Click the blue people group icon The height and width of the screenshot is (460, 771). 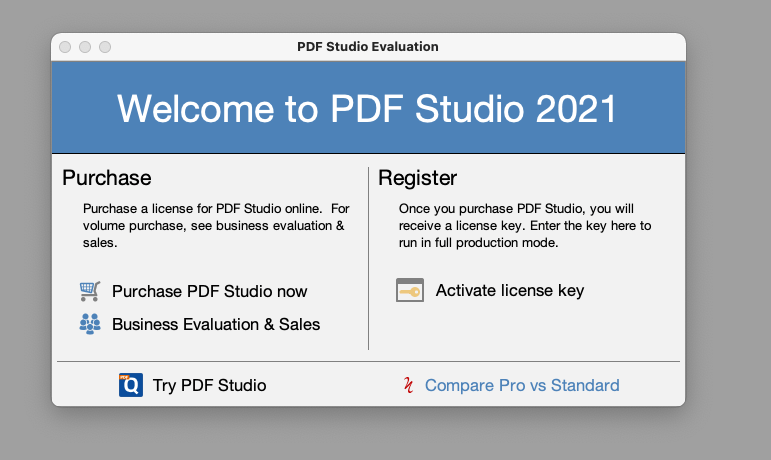coord(90,324)
